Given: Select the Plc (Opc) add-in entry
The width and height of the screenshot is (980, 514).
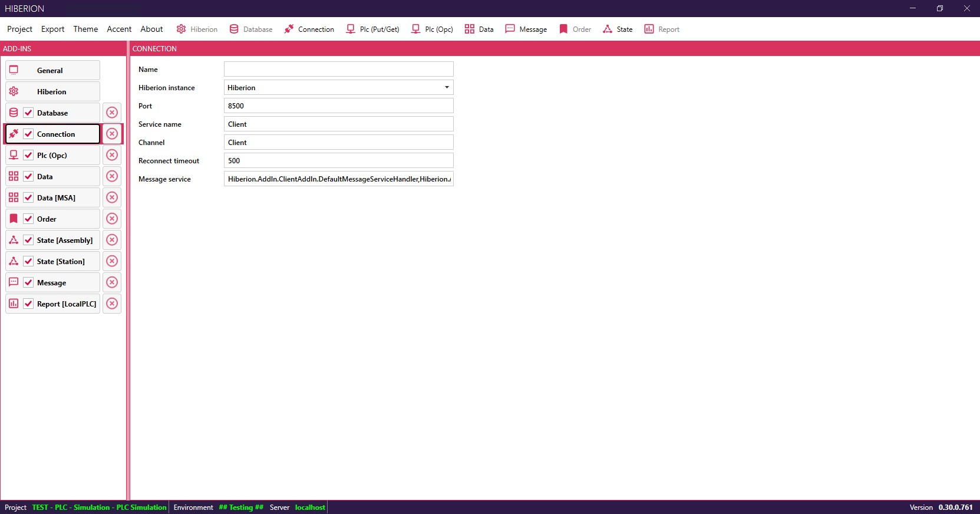Looking at the screenshot, I should [52, 155].
